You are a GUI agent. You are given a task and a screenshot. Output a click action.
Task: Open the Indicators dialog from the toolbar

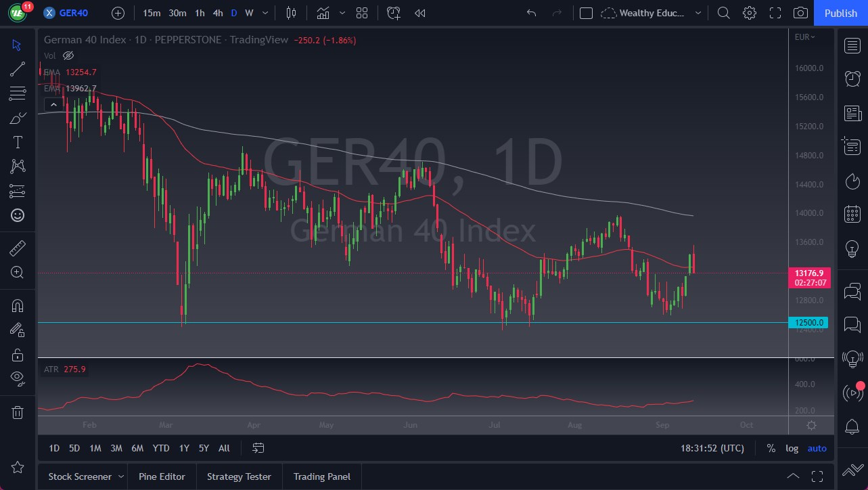coord(323,13)
